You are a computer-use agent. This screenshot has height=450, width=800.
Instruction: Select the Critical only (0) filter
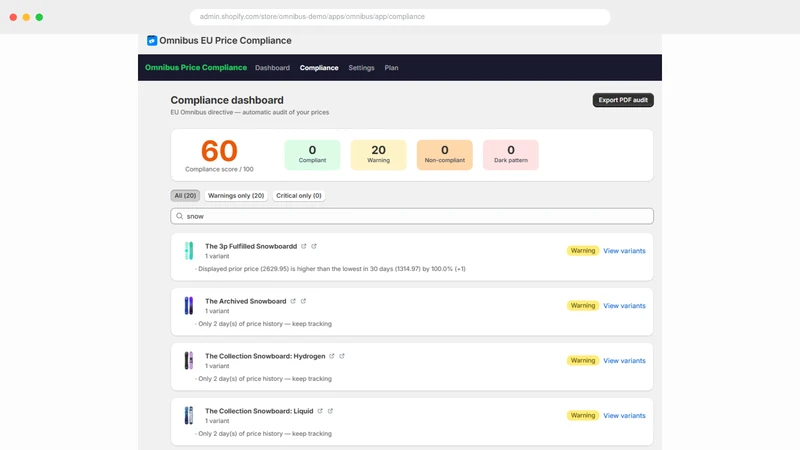click(x=298, y=195)
